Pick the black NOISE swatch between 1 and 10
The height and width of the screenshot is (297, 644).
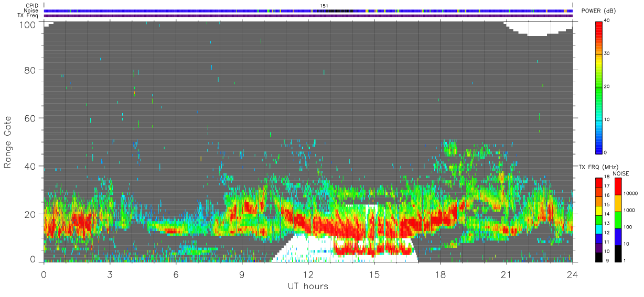coord(618,253)
